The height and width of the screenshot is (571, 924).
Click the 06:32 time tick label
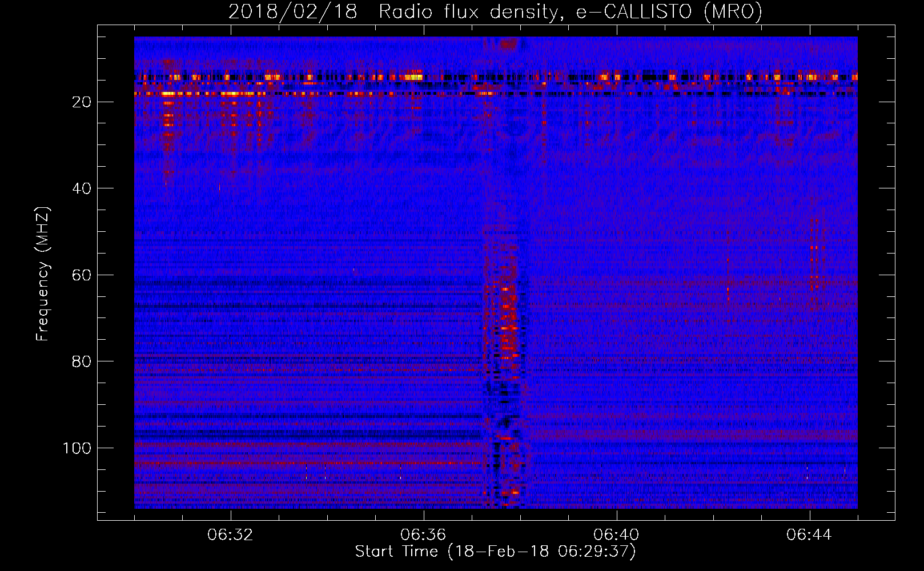[x=231, y=535]
